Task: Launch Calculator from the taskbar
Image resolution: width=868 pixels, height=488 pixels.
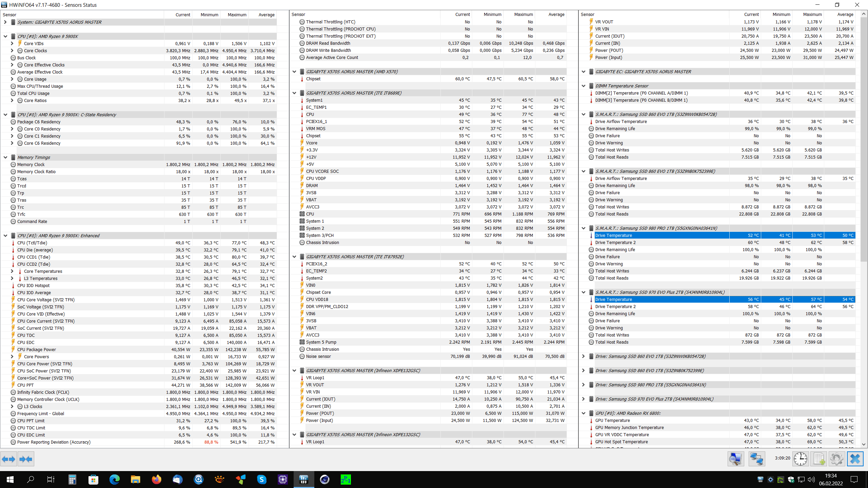Action: click(x=72, y=480)
